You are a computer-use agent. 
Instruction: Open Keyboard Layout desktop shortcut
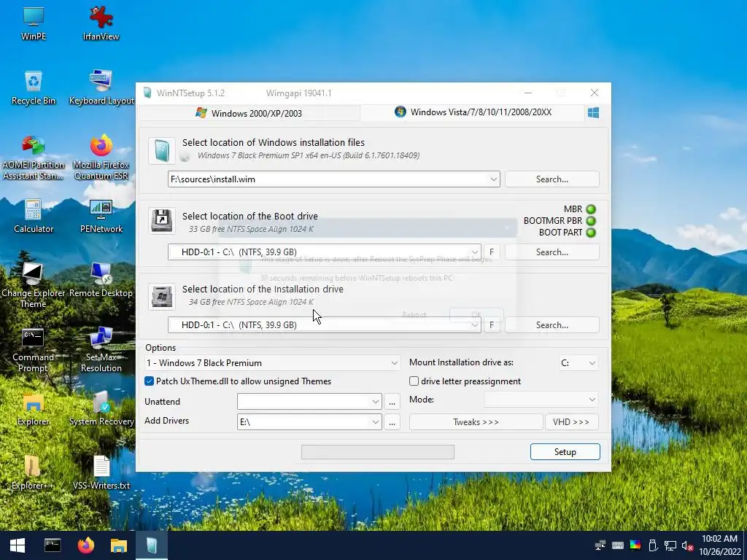101,87
